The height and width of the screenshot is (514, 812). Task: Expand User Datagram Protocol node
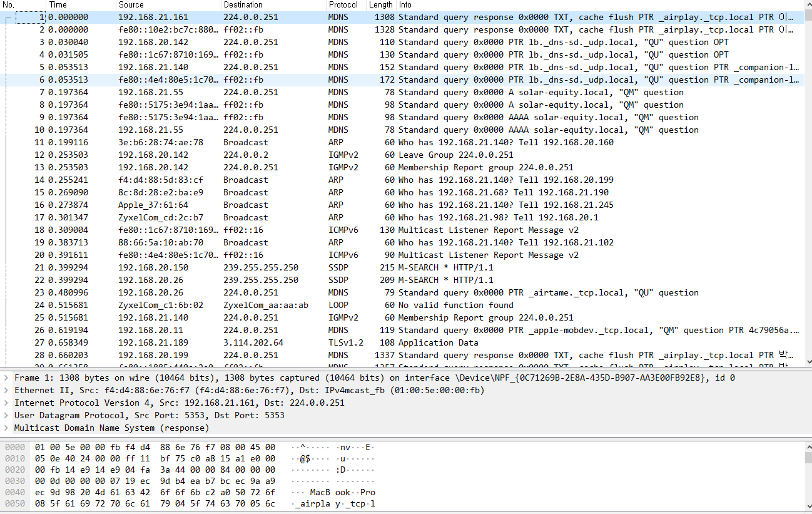click(x=7, y=415)
